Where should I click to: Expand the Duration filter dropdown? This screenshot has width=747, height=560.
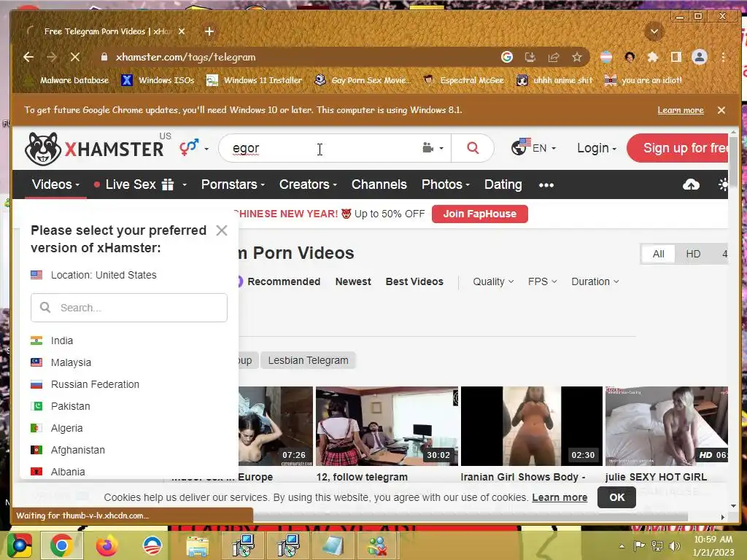595,281
